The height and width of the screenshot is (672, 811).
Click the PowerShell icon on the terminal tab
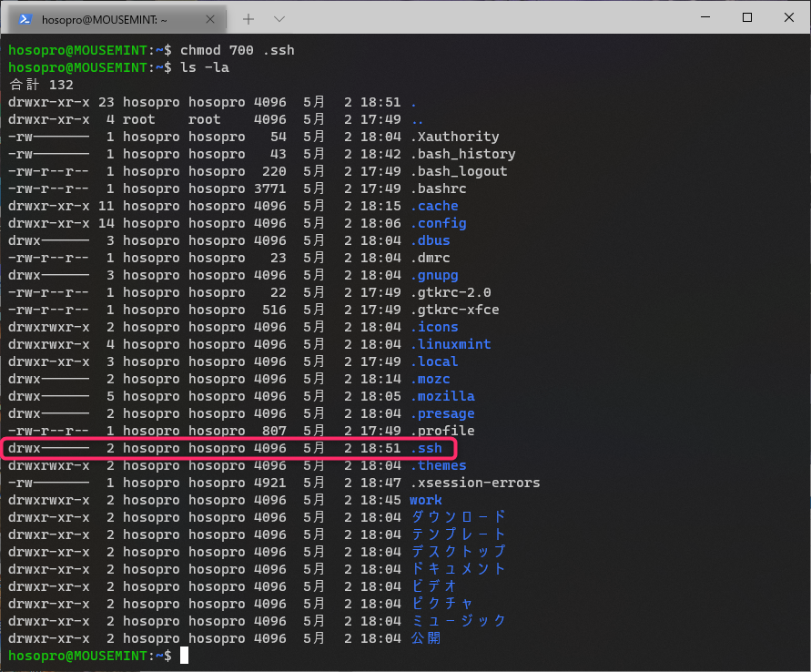coord(25,20)
